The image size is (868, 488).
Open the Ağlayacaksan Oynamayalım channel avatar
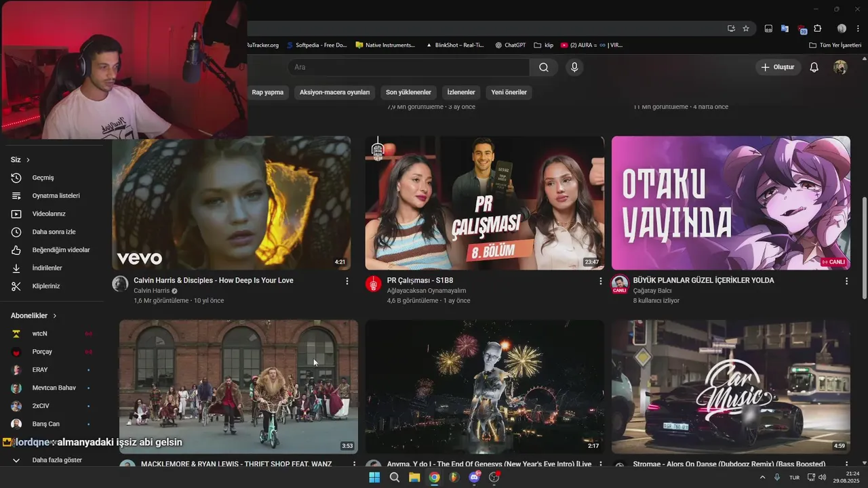coord(373,284)
